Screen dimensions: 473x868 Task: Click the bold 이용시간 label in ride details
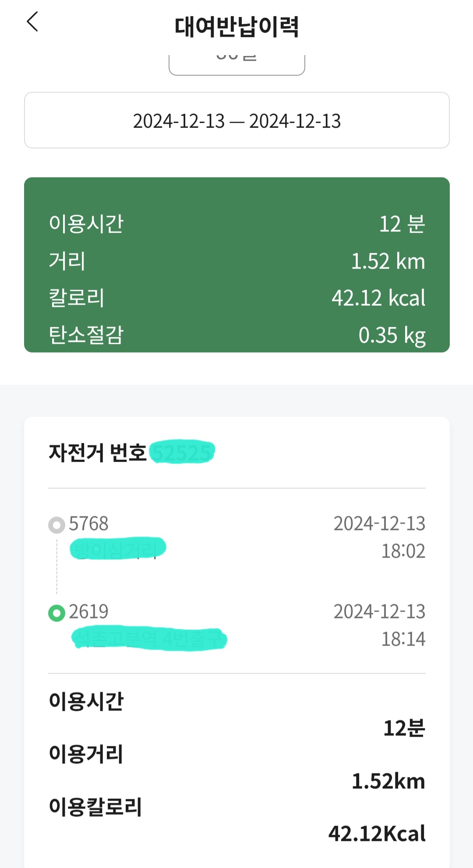pyautogui.click(x=86, y=701)
